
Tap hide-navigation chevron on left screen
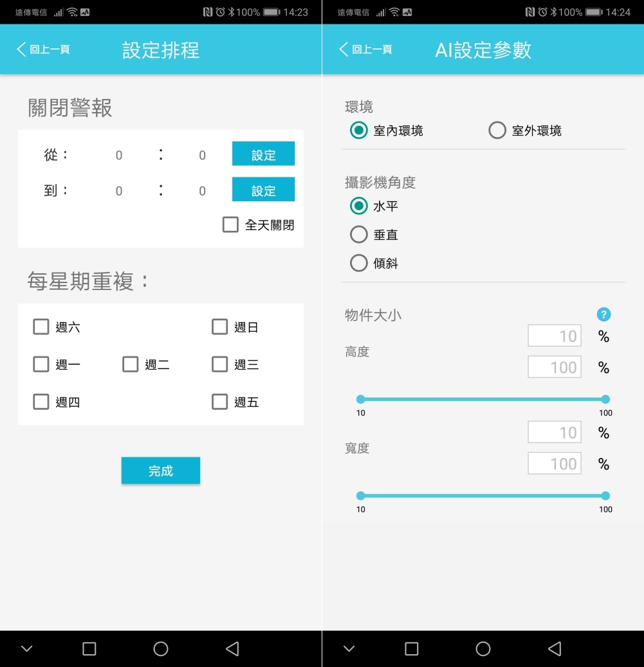coord(27,649)
